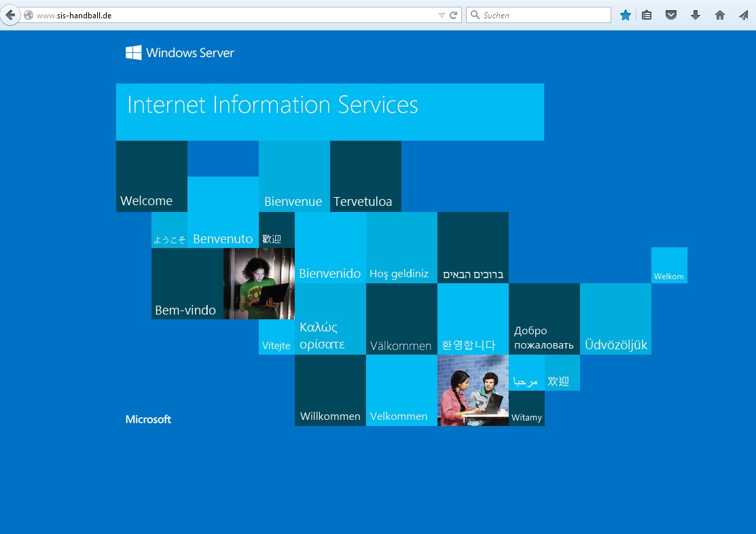Reload the page with refresh icon
756x534 pixels.
pyautogui.click(x=454, y=15)
